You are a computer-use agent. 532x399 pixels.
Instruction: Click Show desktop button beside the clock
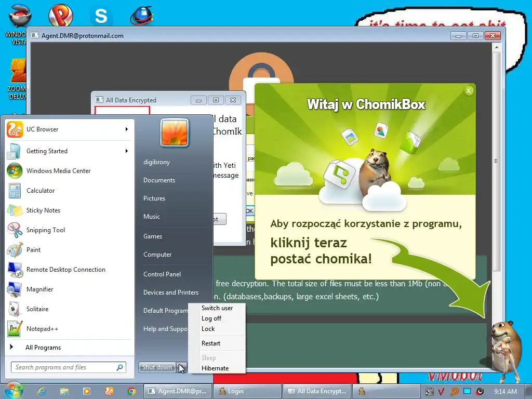(x=529, y=391)
